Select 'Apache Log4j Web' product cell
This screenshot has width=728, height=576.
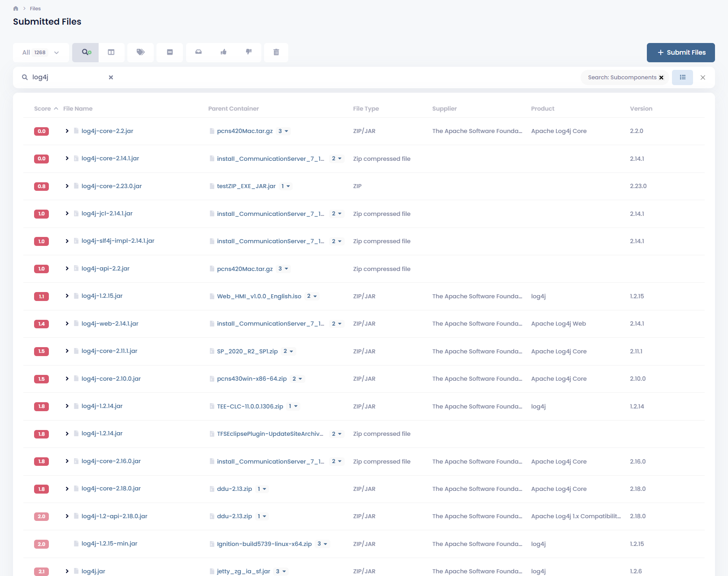click(x=559, y=324)
